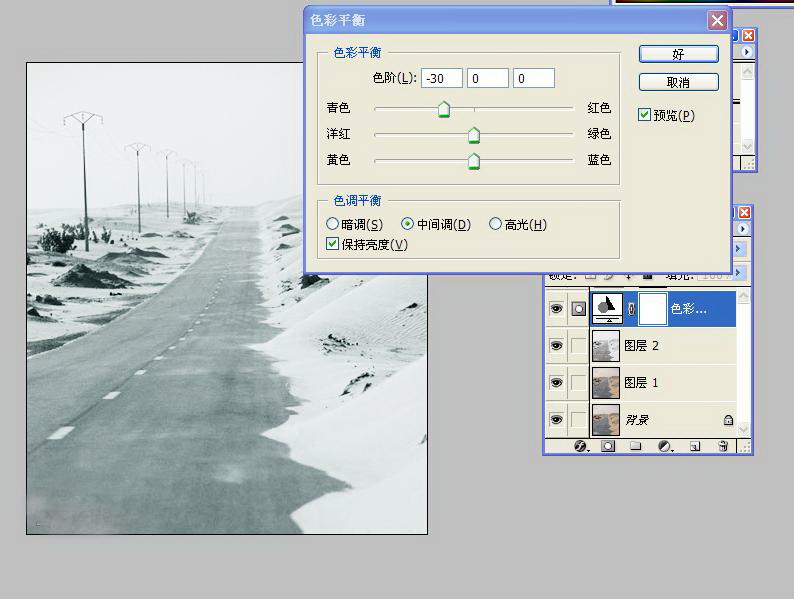
Task: Click the cyan-red slider handle
Action: 444,110
